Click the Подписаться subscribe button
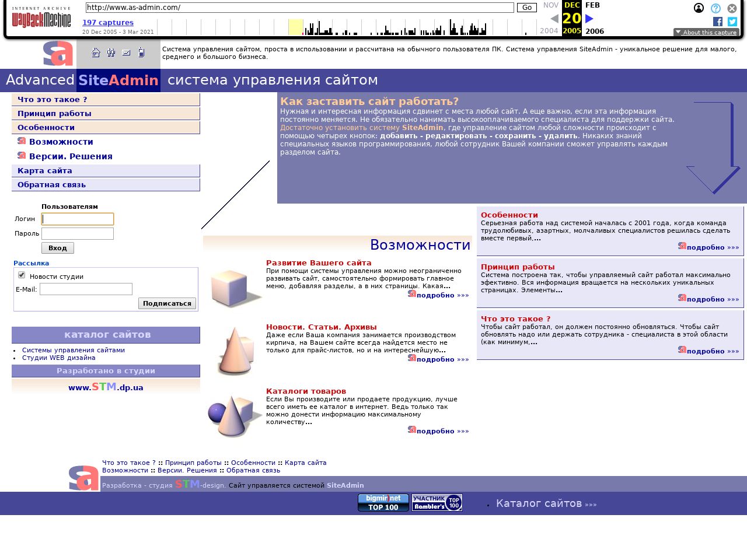747x560 pixels. 167,303
